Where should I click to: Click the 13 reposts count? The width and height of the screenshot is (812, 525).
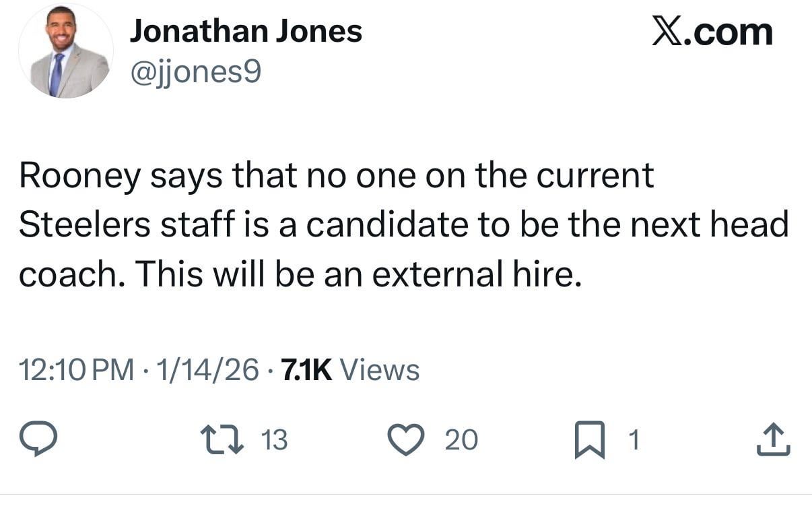(x=274, y=439)
